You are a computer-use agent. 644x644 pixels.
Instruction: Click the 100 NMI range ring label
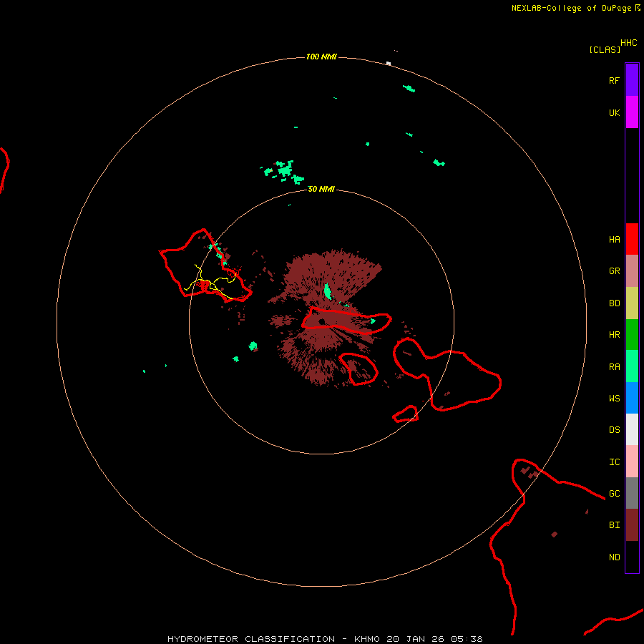click(321, 57)
